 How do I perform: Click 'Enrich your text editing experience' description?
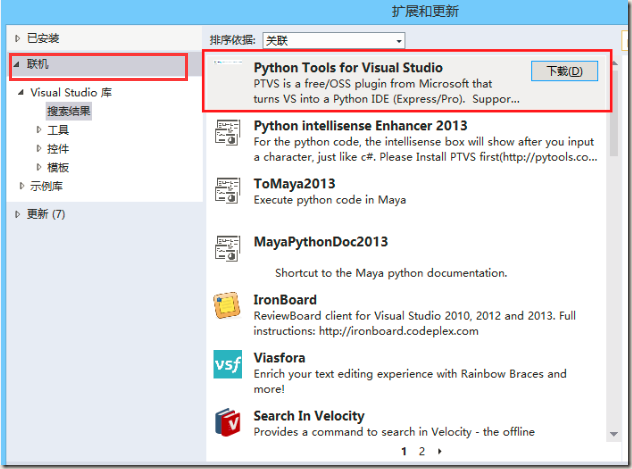click(x=410, y=381)
